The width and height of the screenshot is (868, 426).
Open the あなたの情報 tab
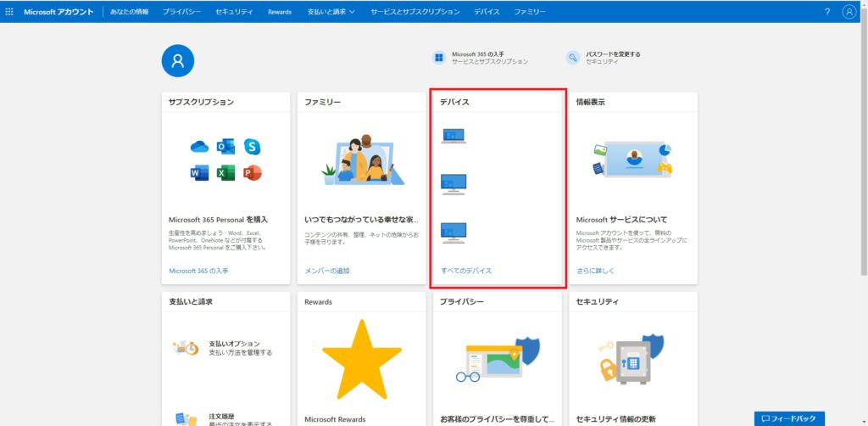[130, 12]
